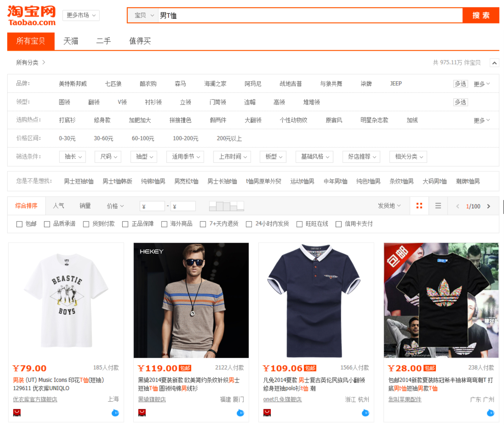Click Wangwang chat icon on UNIQLO item
504x425 pixels.
(x=115, y=413)
